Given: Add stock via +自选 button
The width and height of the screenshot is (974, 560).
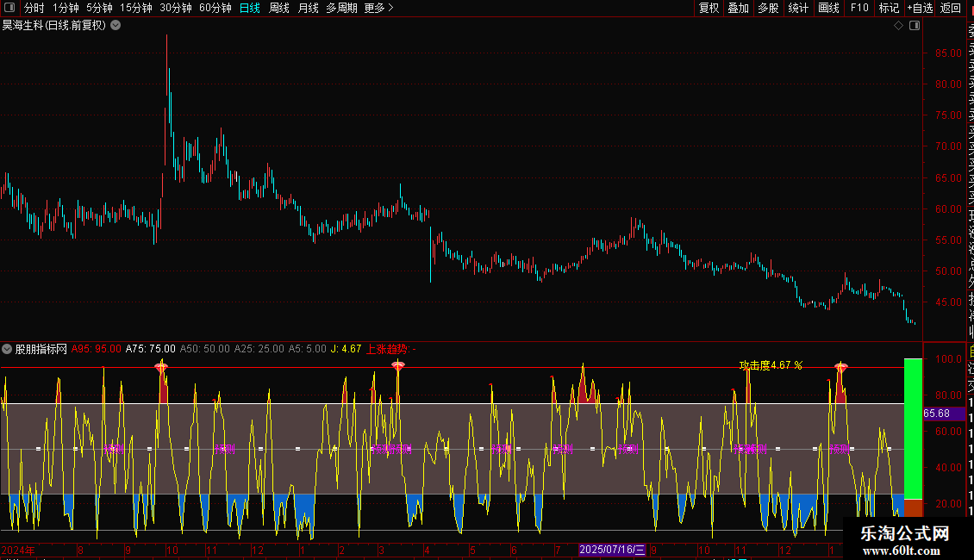Looking at the screenshot, I should [x=920, y=8].
